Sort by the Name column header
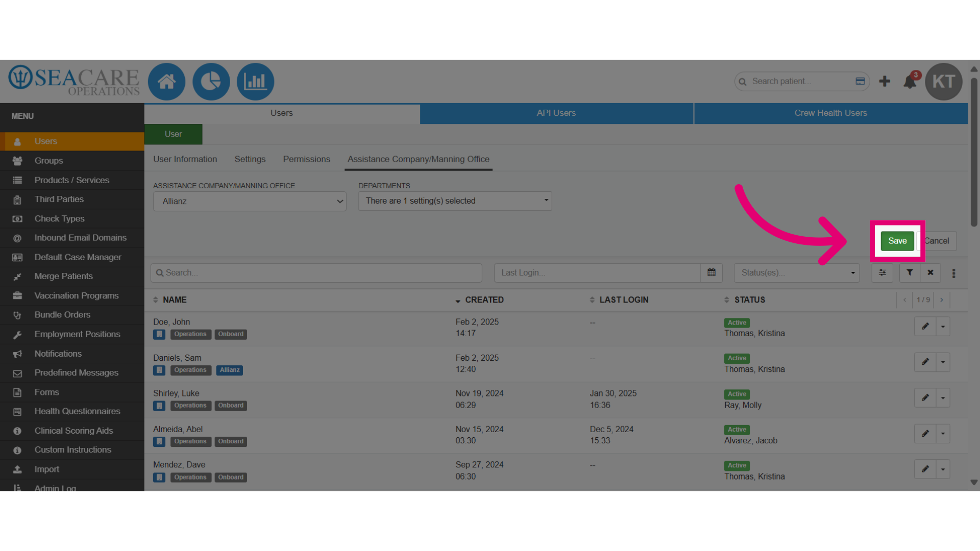This screenshot has width=980, height=551. pos(170,300)
